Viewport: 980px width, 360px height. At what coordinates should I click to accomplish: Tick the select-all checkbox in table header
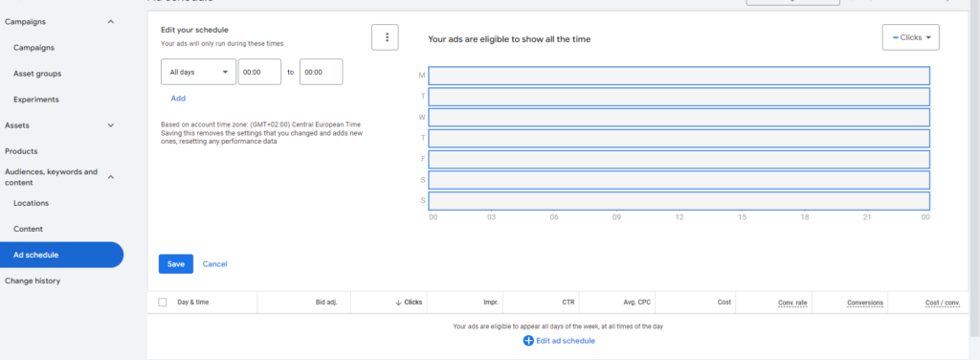tap(163, 302)
